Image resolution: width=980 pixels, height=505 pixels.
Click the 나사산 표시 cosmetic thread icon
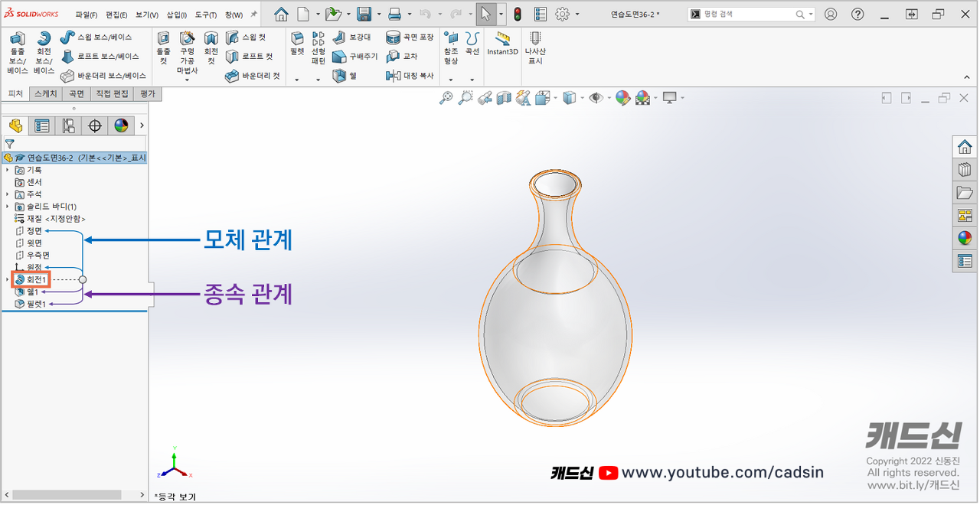(535, 48)
